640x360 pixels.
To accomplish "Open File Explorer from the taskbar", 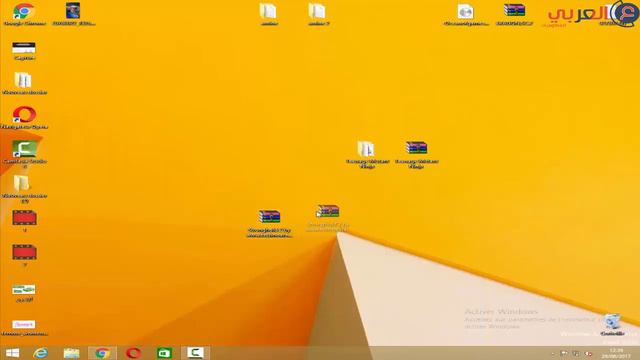I will pos(71,353).
